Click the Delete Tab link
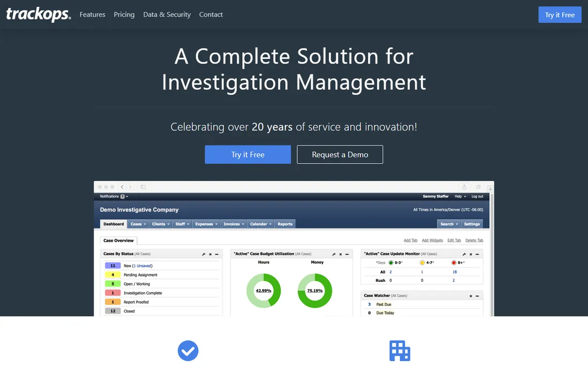The image size is (588, 368). click(474, 240)
